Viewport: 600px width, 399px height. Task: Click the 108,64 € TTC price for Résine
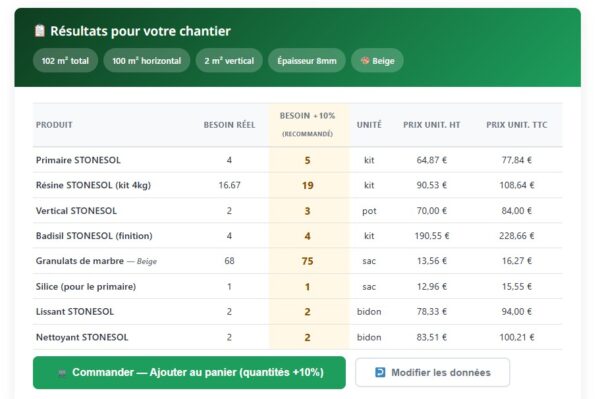517,185
